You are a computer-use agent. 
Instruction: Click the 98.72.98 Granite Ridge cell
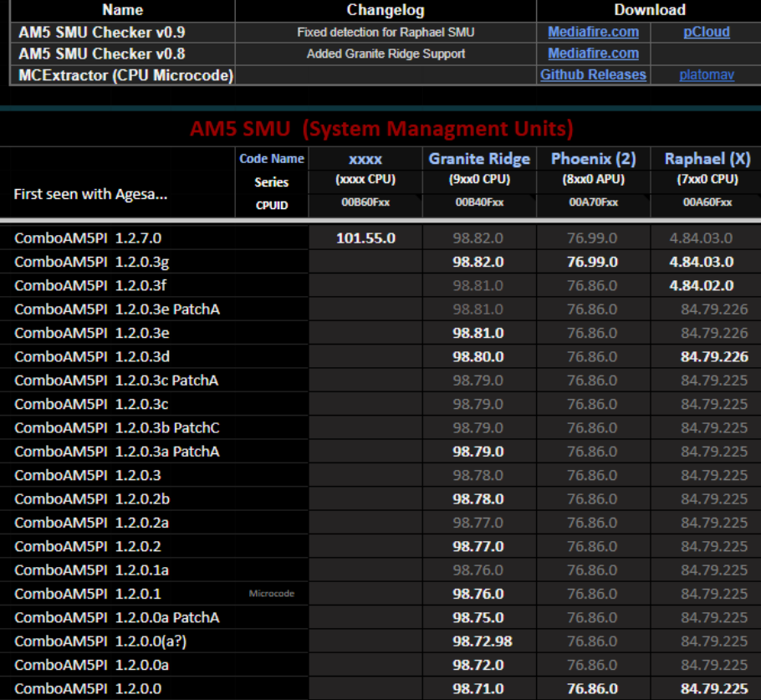click(478, 641)
